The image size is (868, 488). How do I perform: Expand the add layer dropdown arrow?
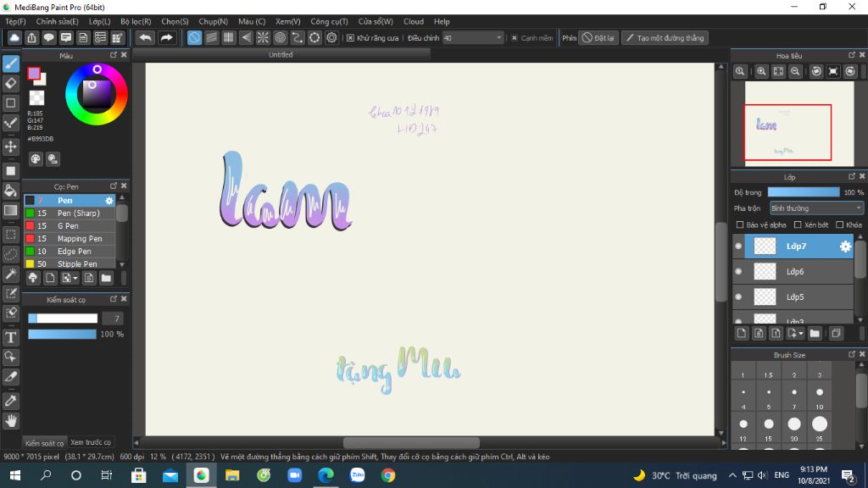pyautogui.click(x=800, y=333)
